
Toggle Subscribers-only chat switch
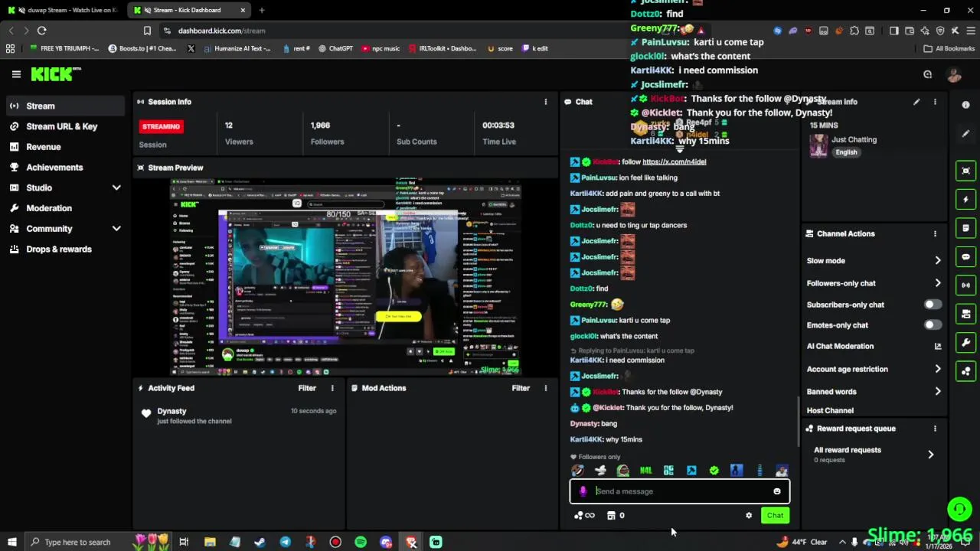coord(932,305)
